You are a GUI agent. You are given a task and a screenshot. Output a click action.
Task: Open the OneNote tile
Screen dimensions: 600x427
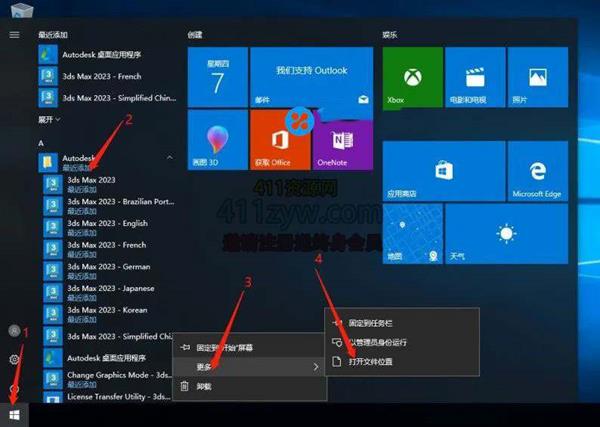pyautogui.click(x=342, y=140)
